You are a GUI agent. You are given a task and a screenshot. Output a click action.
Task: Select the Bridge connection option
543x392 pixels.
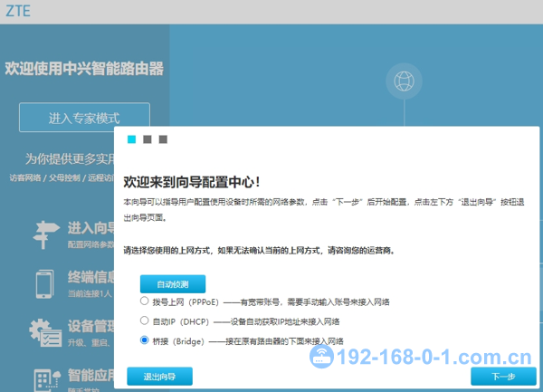[x=145, y=340]
